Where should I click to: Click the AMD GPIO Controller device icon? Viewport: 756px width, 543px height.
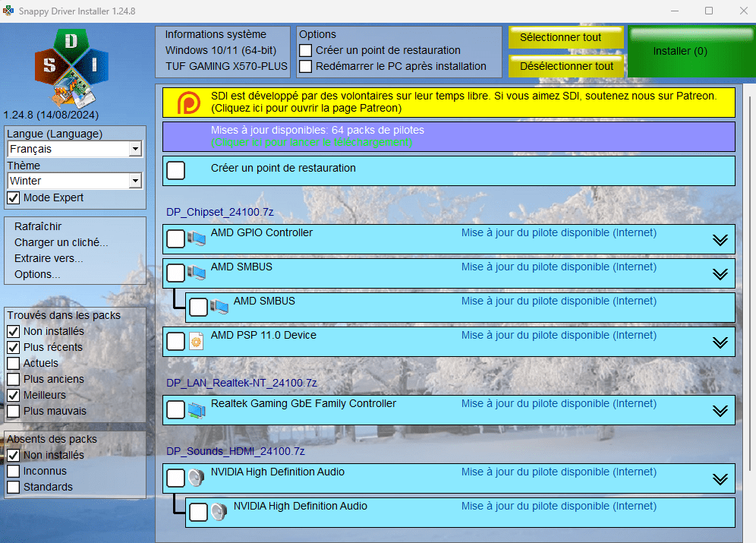point(197,239)
